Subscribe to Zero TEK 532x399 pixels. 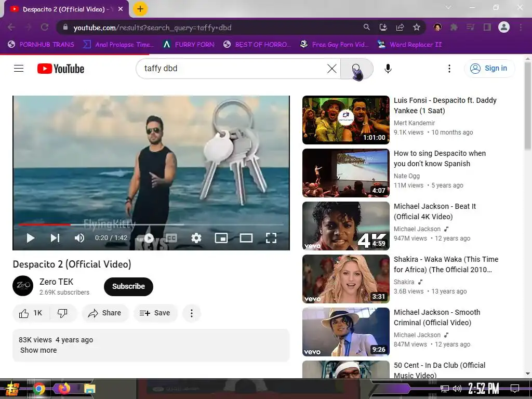click(x=128, y=286)
